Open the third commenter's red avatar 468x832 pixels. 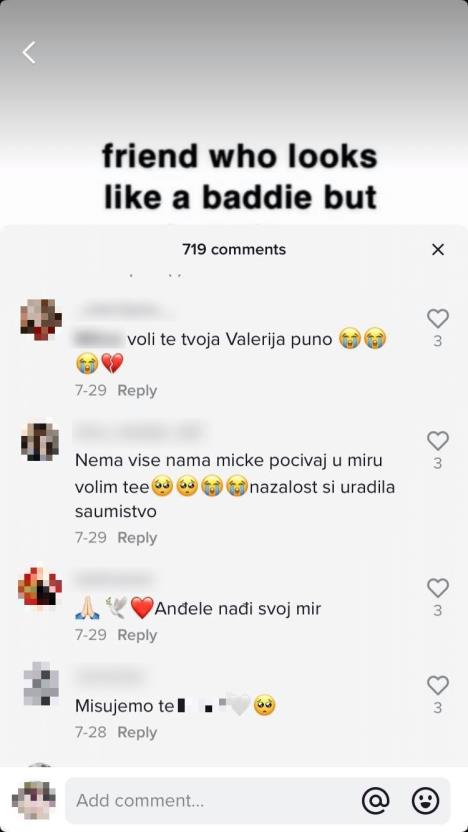(x=40, y=588)
